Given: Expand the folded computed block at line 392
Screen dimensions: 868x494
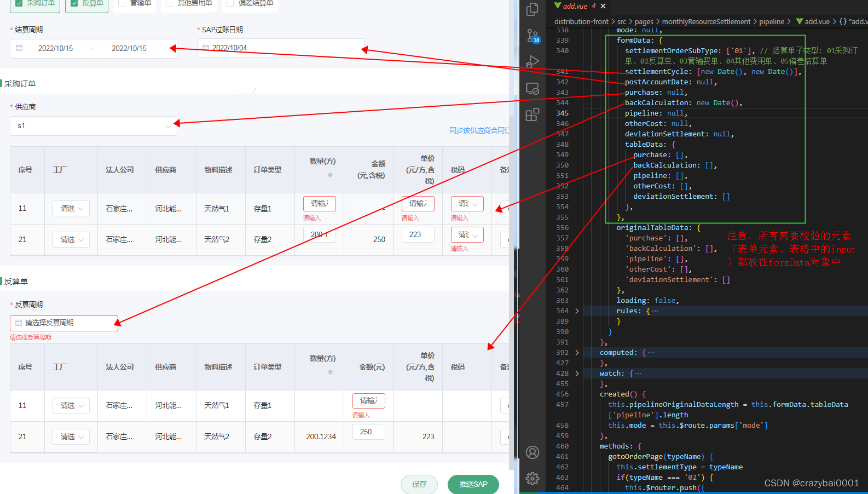Looking at the screenshot, I should [577, 353].
